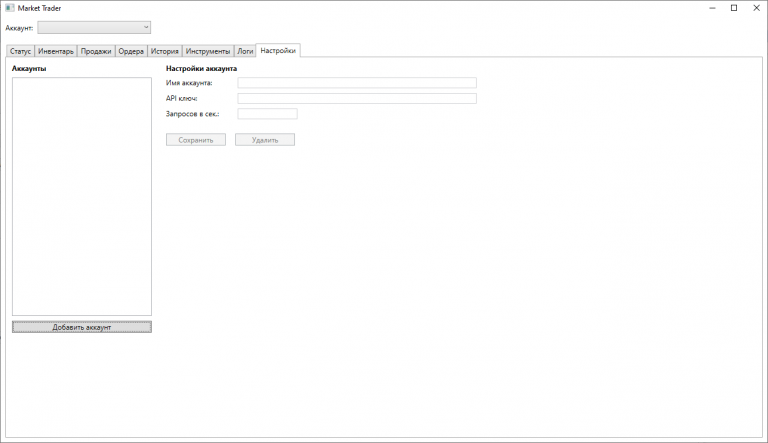Viewport: 768px width, 443px height.
Task: Switch to the Статус tab
Action: (x=21, y=51)
